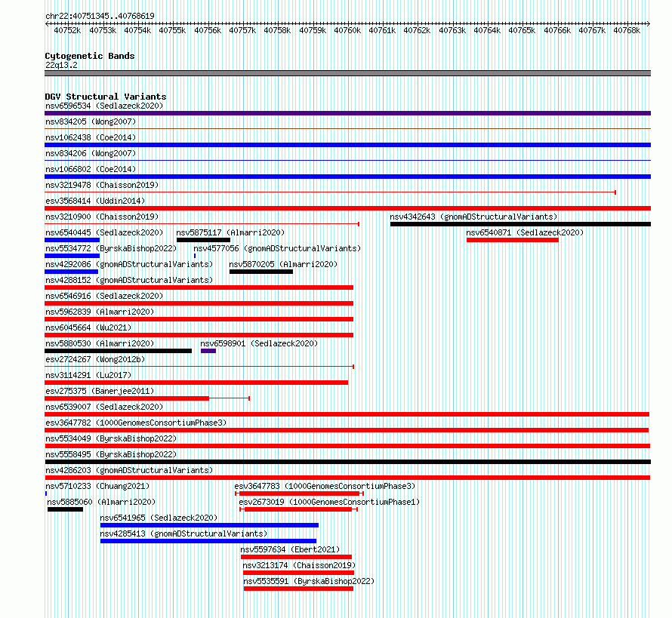672x618 pixels.
Task: Click nsv5597634 (Ebert2021) label
Action: pos(290,549)
